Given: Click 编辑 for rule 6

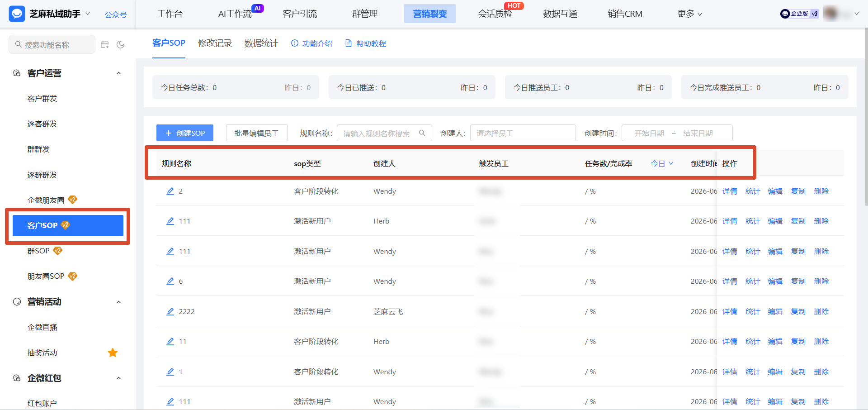Looking at the screenshot, I should coord(775,281).
